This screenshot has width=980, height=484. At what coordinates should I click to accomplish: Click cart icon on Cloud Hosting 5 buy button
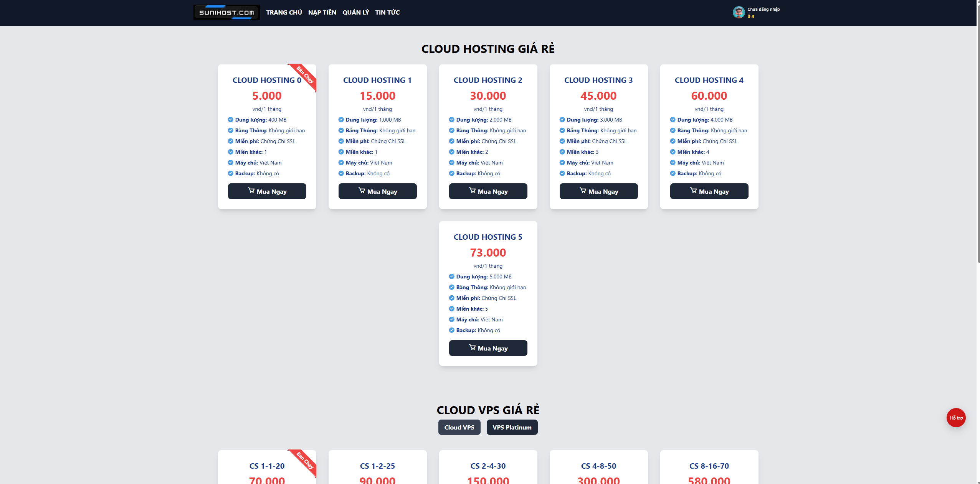[x=472, y=347]
